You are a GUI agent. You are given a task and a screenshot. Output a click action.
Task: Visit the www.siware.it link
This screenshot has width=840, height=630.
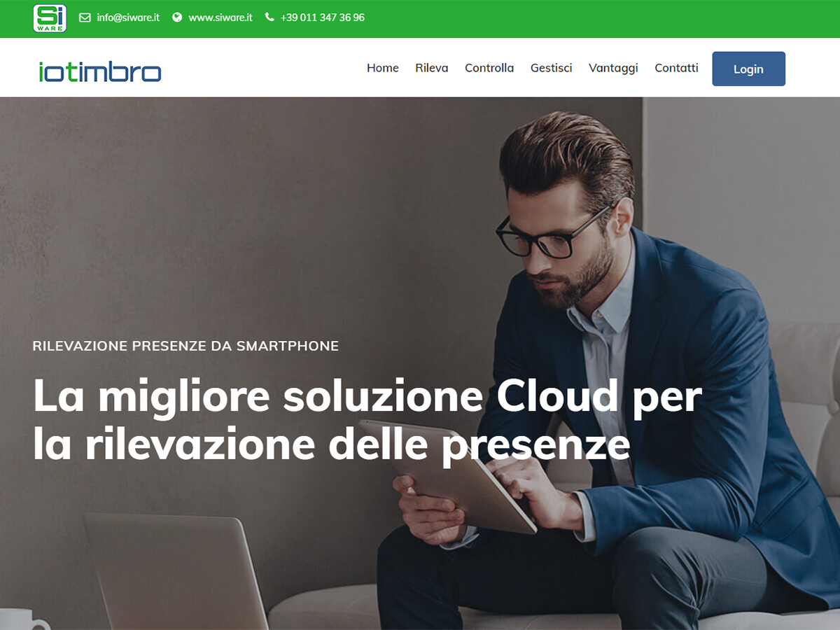tap(220, 17)
